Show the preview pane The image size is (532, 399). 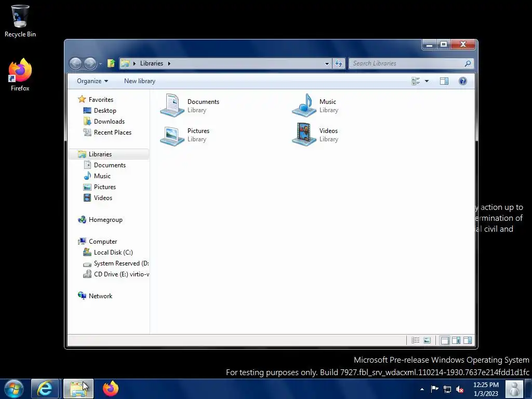[444, 81]
